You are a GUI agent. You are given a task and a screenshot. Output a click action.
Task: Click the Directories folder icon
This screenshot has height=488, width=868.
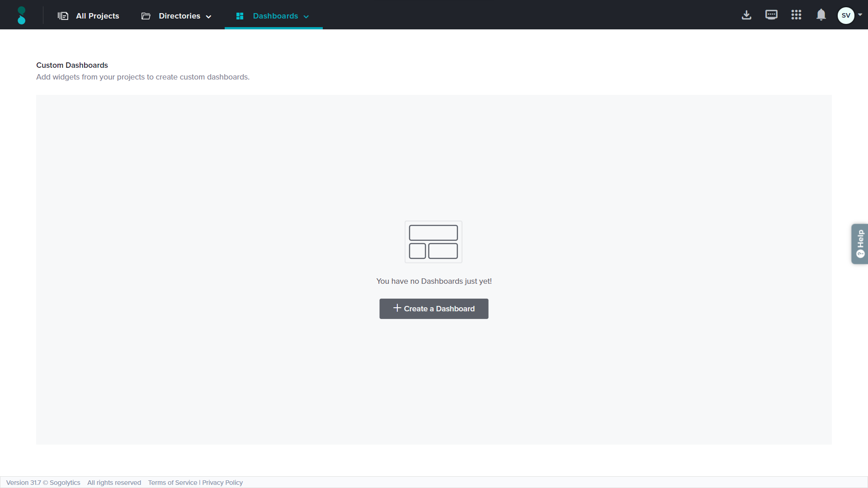[x=146, y=16]
